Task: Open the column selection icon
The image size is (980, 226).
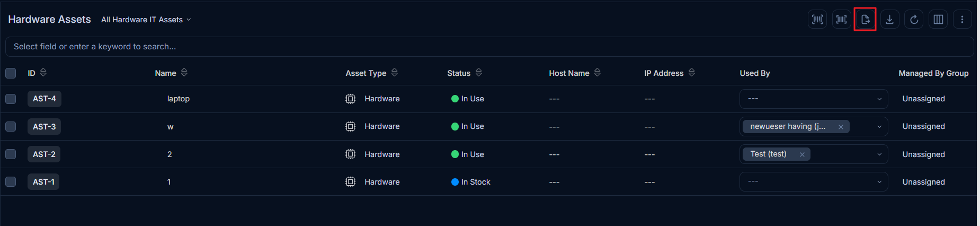Action: 938,20
